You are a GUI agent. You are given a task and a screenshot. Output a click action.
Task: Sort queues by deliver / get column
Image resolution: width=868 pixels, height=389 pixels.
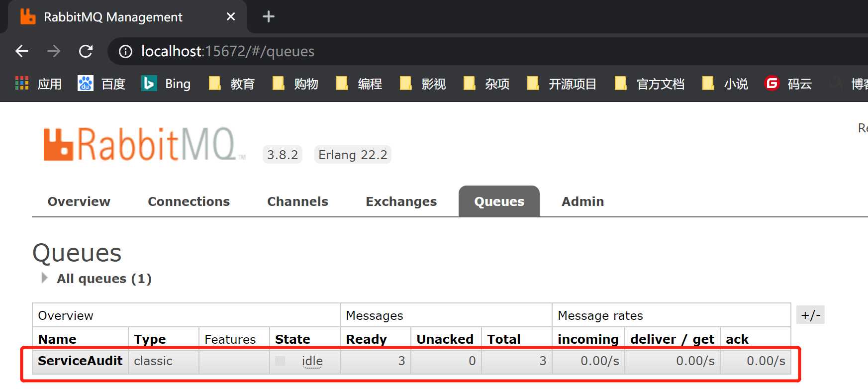(x=672, y=339)
